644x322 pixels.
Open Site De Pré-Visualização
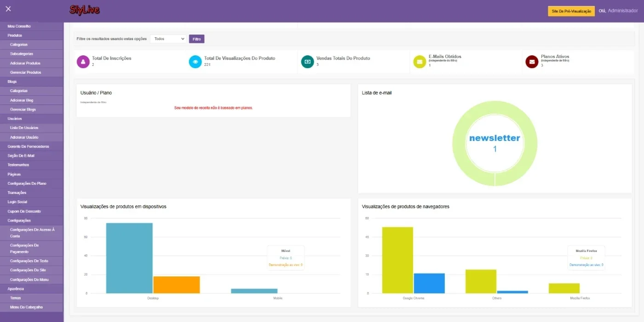(x=571, y=11)
